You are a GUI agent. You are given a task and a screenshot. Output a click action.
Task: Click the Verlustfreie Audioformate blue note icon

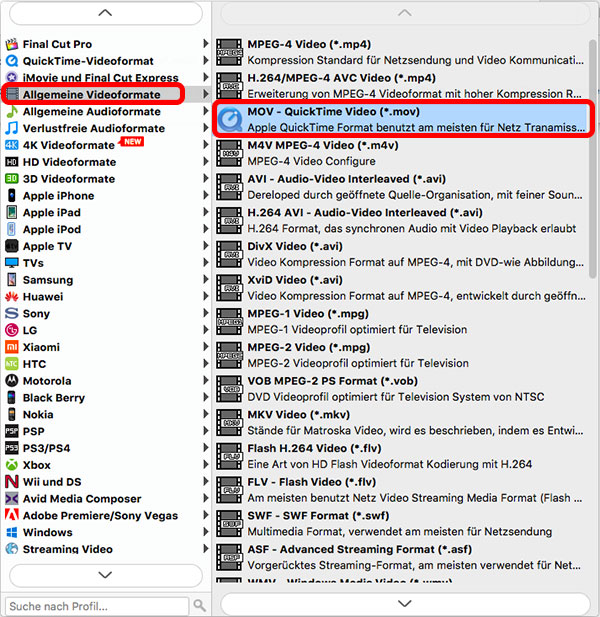pos(12,128)
